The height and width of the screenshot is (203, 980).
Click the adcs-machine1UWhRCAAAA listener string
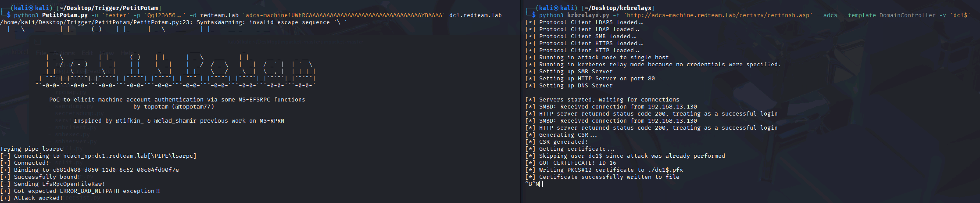[343, 15]
